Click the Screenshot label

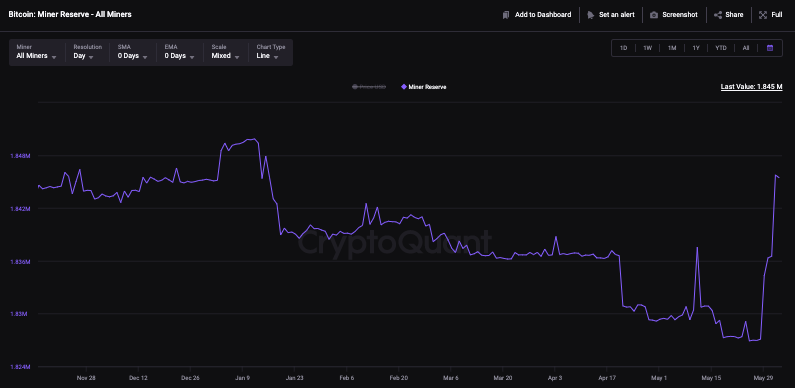[680, 15]
